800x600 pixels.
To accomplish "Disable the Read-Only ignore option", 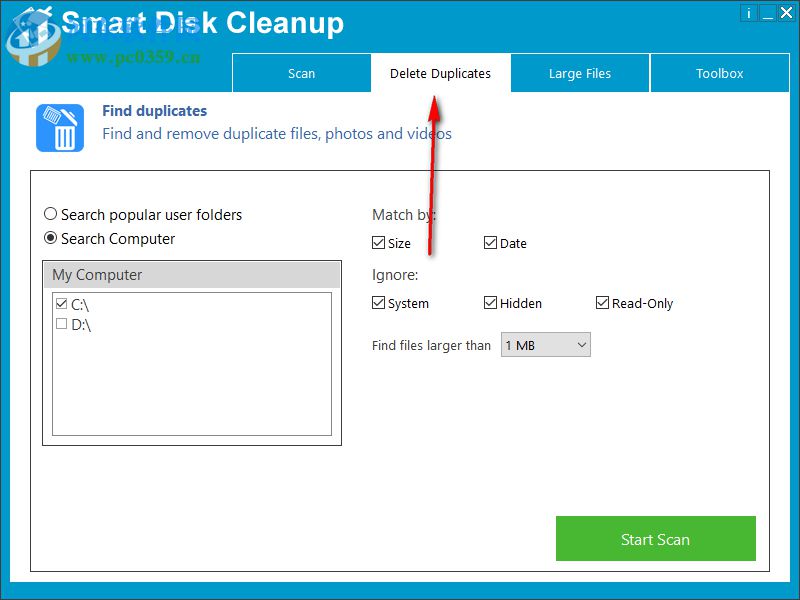I will coord(602,302).
